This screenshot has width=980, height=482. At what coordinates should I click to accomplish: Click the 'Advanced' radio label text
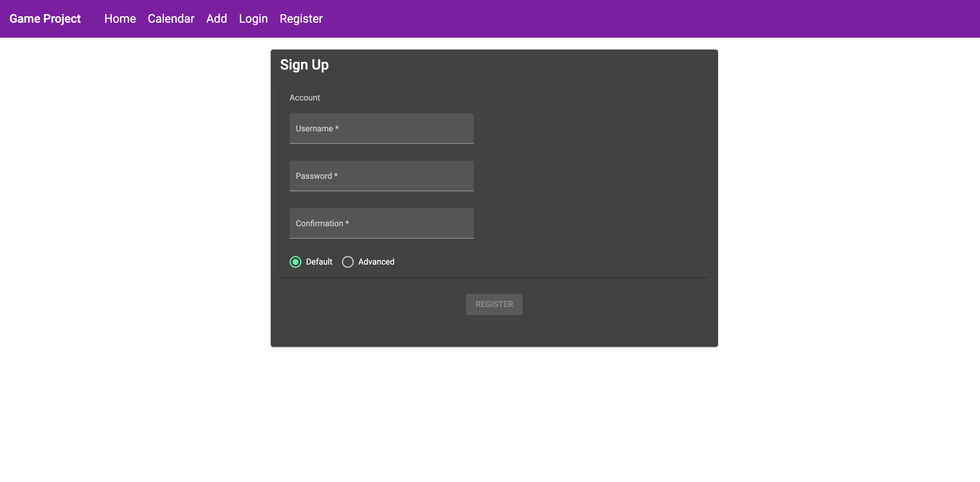click(x=376, y=262)
